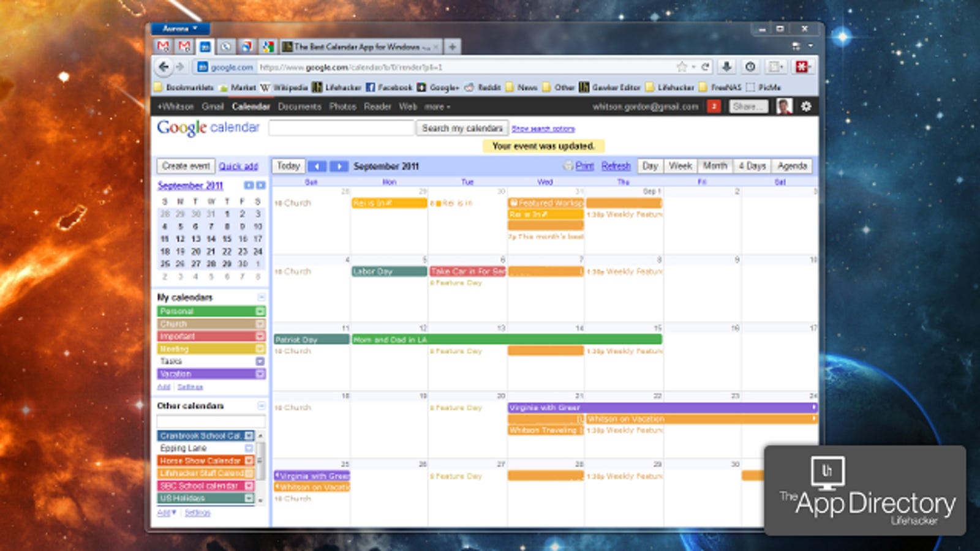Open the list-all-tabs dropdown arrow
980x551 pixels.
[810, 47]
